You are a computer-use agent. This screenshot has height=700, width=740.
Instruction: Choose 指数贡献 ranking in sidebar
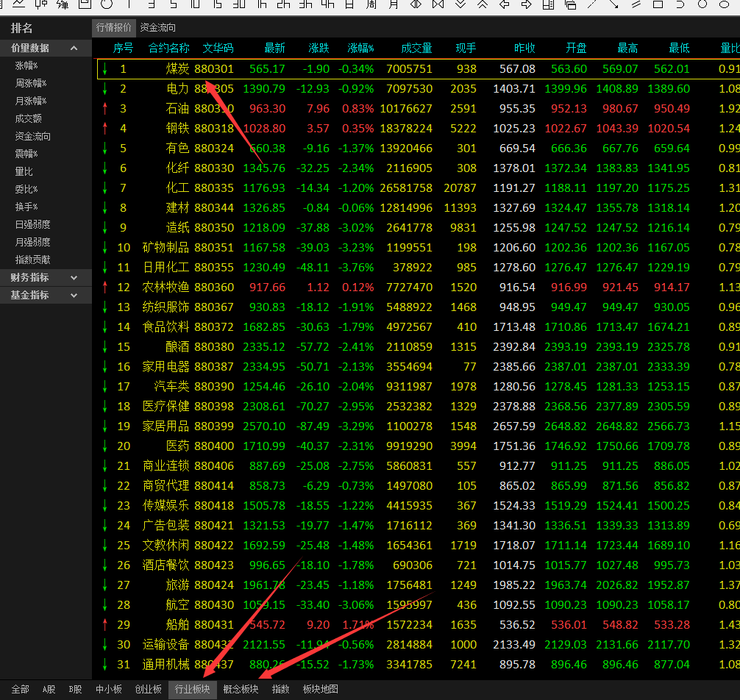[x=33, y=260]
